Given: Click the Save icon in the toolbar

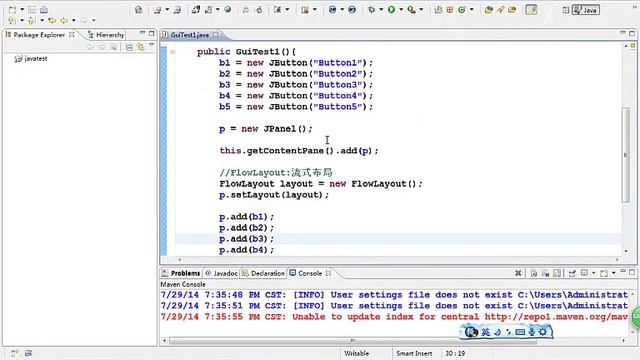Looking at the screenshot, I should [32, 9].
